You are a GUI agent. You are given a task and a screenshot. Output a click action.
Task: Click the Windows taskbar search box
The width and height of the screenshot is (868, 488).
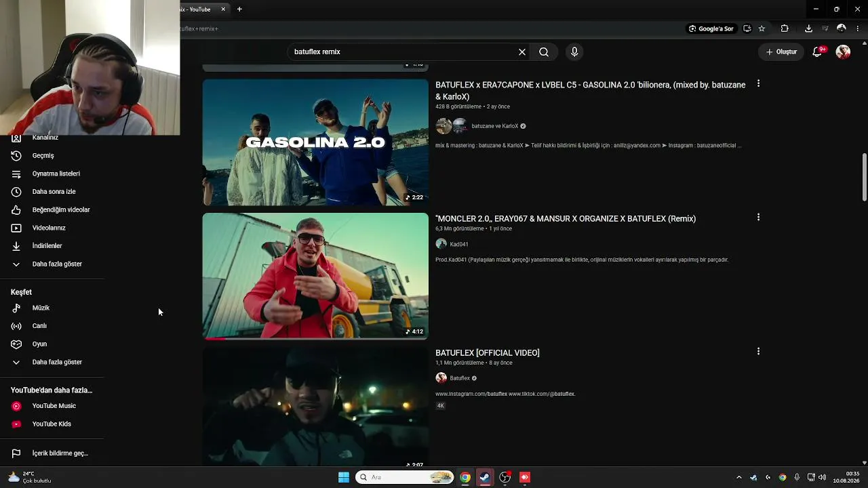coord(405,477)
